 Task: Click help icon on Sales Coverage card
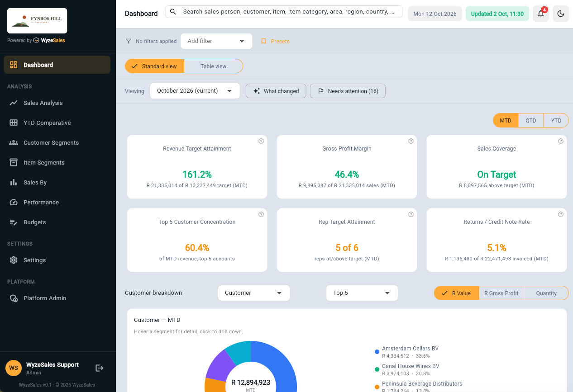(x=561, y=141)
